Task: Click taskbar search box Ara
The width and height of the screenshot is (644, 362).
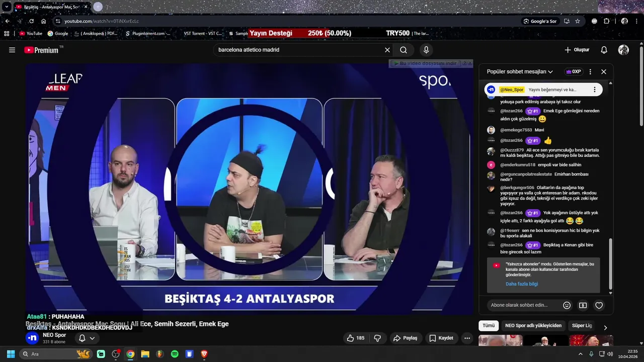Action: (55, 354)
